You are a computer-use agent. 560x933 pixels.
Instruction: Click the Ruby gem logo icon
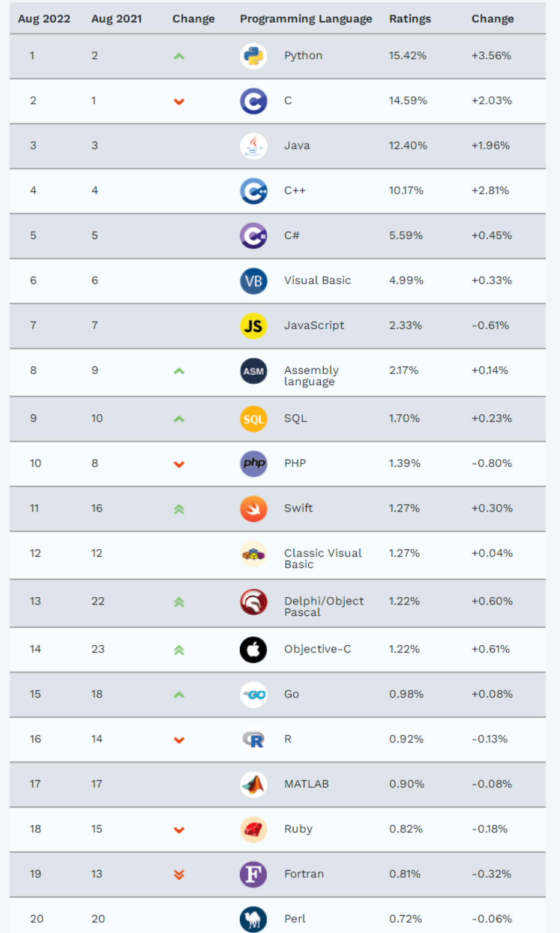253,830
